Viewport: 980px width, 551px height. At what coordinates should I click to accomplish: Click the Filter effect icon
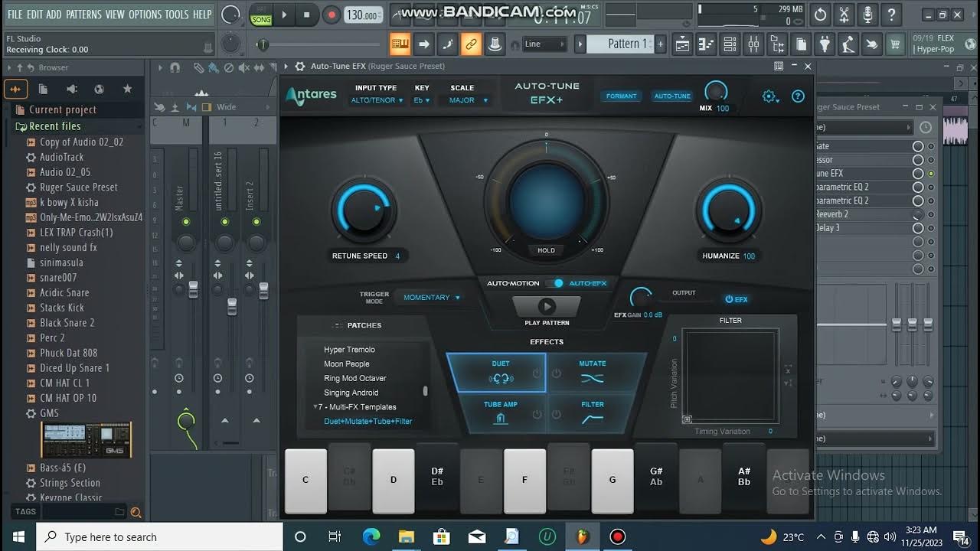pos(592,419)
